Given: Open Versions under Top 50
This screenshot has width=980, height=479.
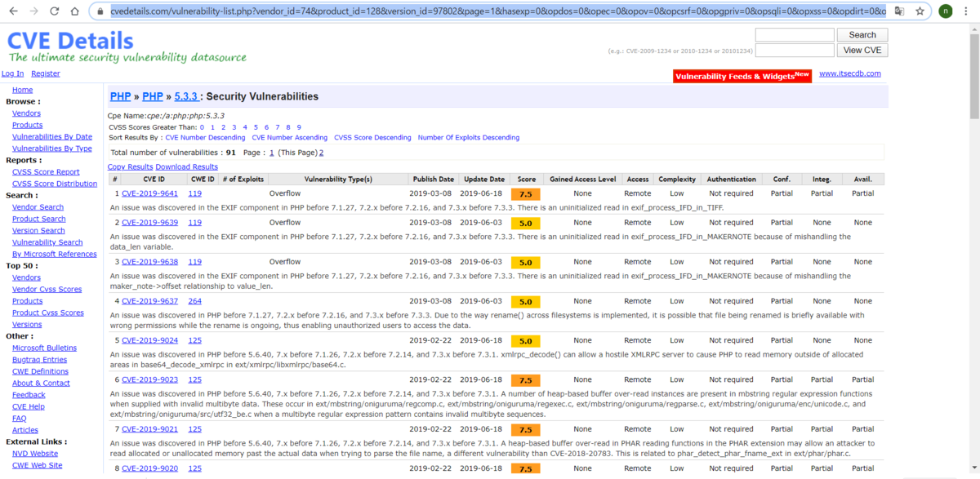Looking at the screenshot, I should [x=27, y=325].
